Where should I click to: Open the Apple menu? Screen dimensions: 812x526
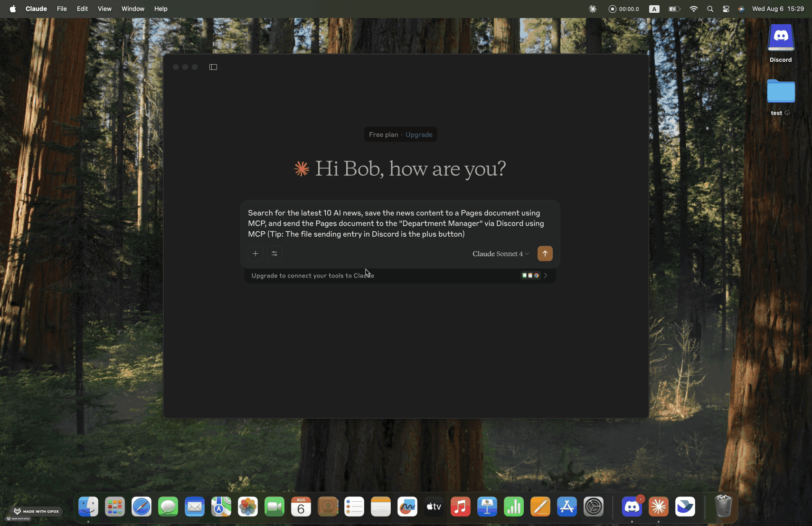13,9
